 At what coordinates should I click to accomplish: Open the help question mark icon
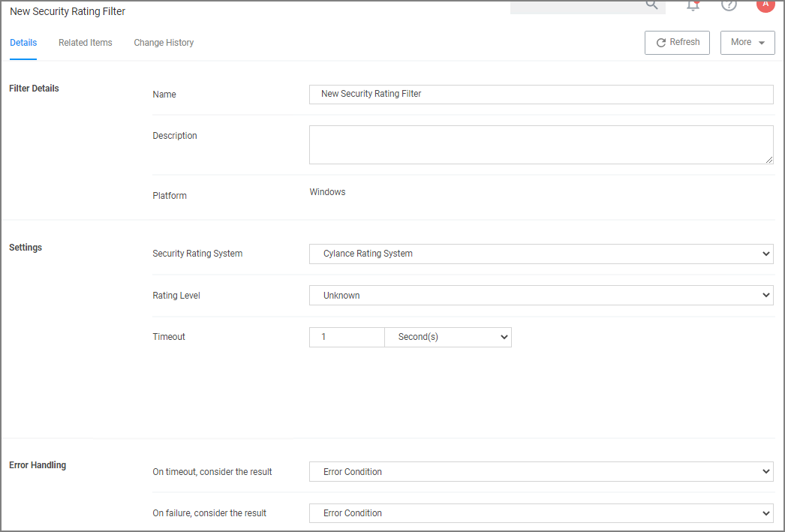(x=729, y=5)
